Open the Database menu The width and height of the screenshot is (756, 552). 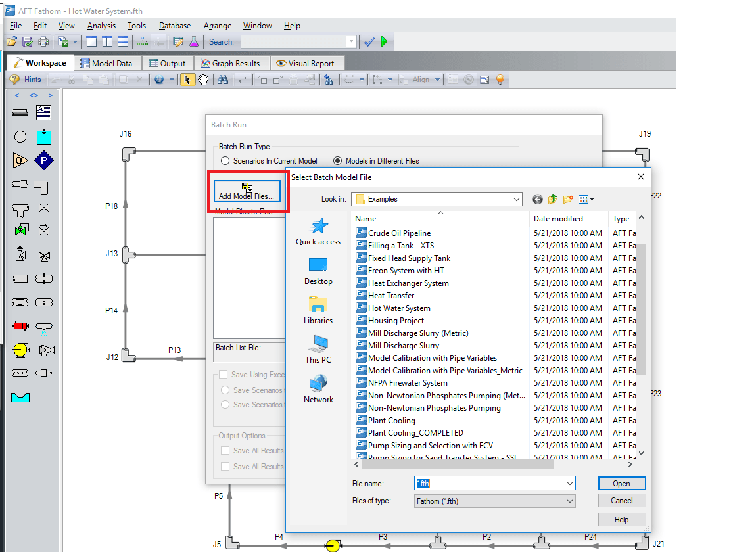pyautogui.click(x=174, y=26)
